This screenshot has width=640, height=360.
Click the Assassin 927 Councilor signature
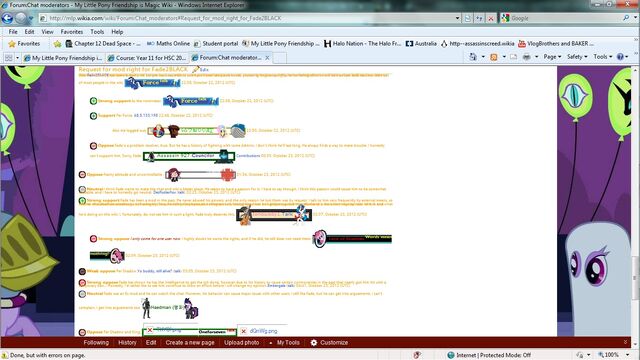click(189, 156)
